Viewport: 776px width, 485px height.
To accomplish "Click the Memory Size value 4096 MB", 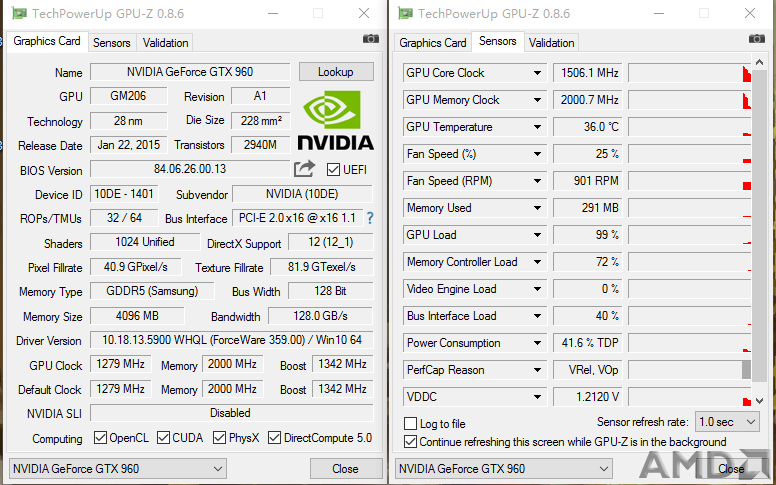I will 137,315.
